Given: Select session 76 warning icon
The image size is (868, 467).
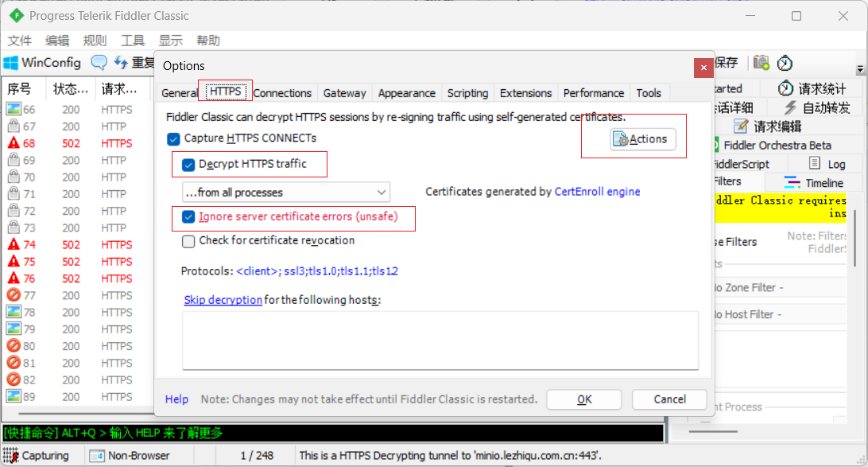Looking at the screenshot, I should (14, 278).
